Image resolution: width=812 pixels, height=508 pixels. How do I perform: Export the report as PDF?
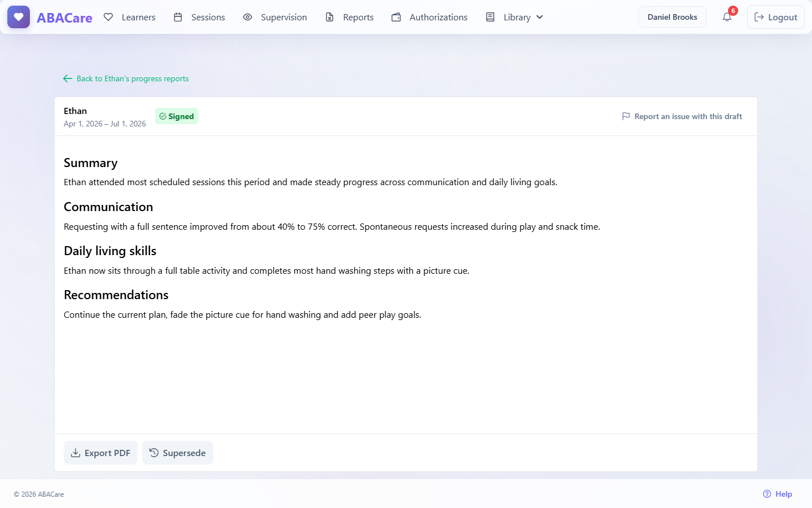[100, 453]
